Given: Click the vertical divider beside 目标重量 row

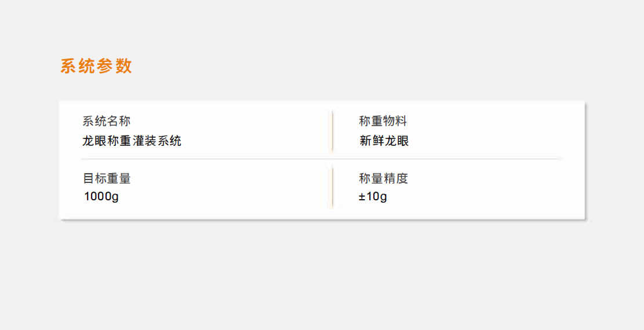Looking at the screenshot, I should pos(332,188).
